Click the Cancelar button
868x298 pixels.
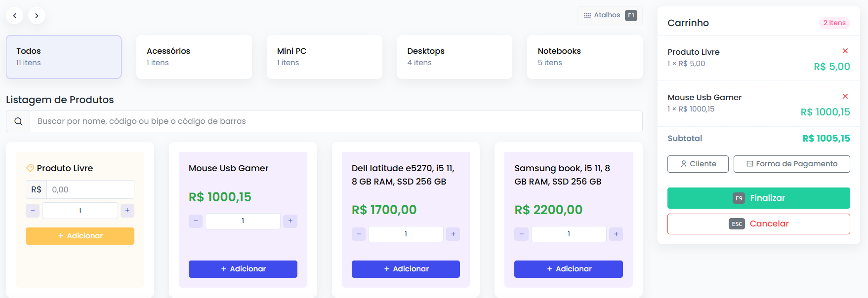click(759, 224)
